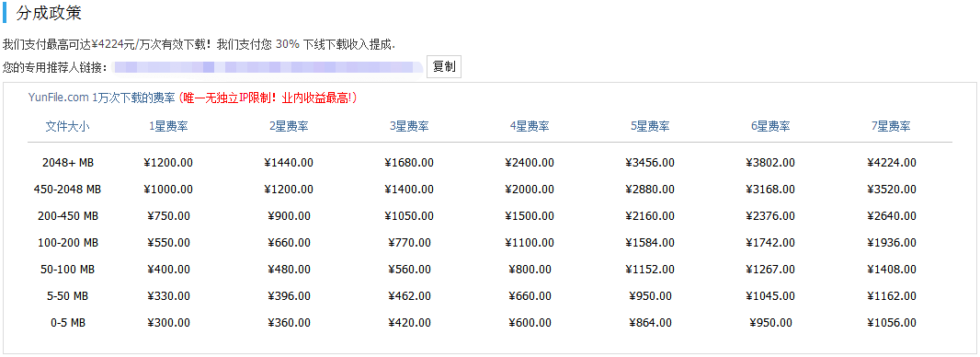Click the ¥864.00 rate cell
The height and width of the screenshot is (357, 980).
[x=650, y=323]
